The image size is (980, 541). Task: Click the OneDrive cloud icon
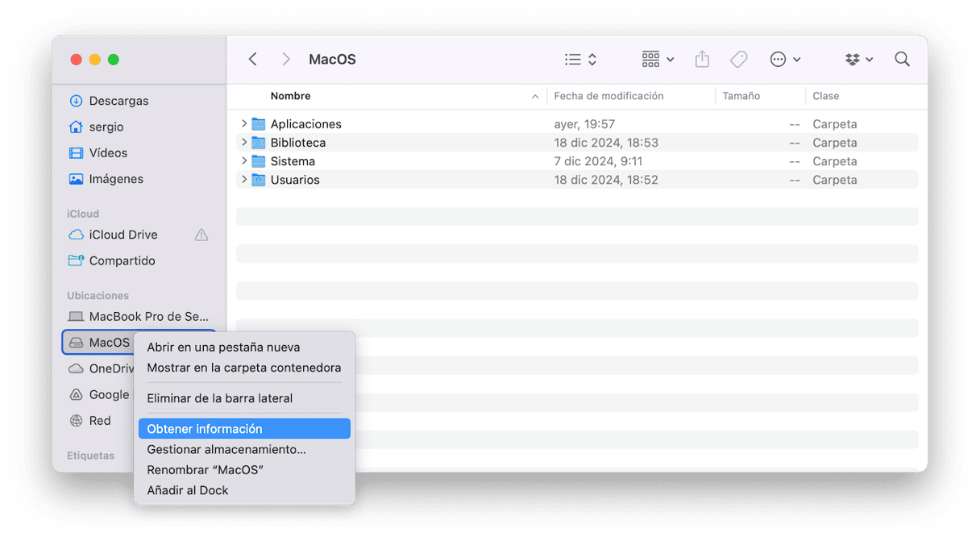[x=76, y=368]
